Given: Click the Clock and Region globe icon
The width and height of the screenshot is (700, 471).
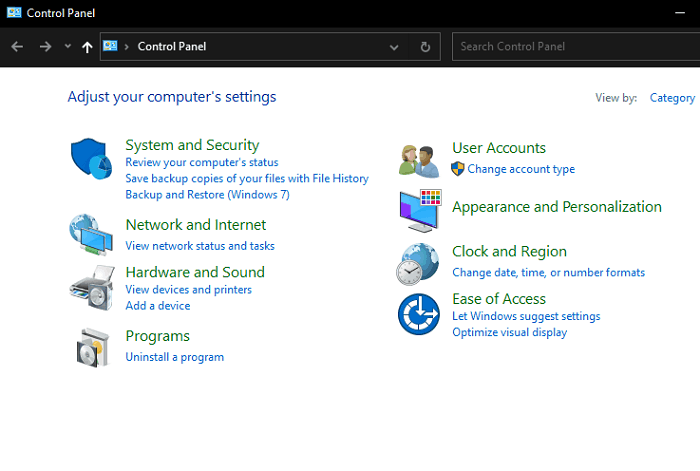Looking at the screenshot, I should [419, 264].
